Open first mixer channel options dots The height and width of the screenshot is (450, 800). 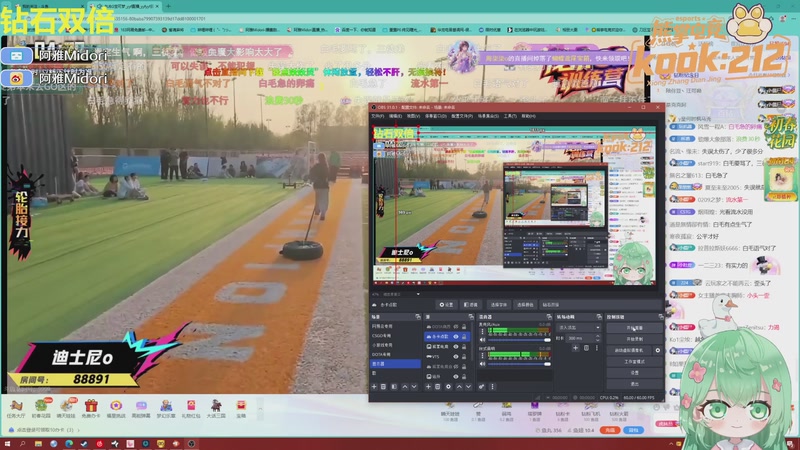483,331
